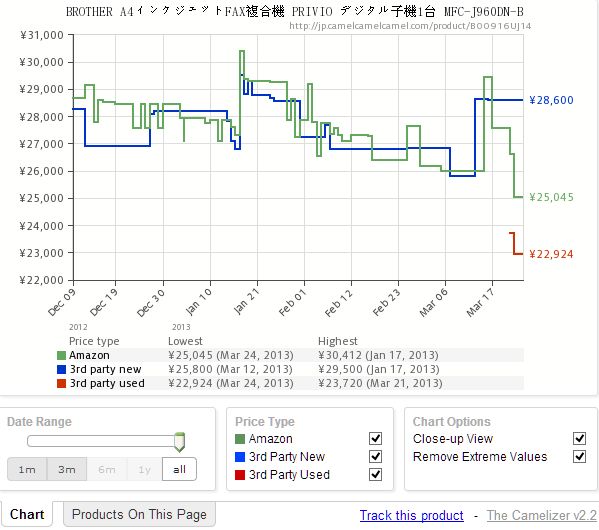
Task: Click the camelcamelcamel product URL on chart
Action: pyautogui.click(x=410, y=26)
